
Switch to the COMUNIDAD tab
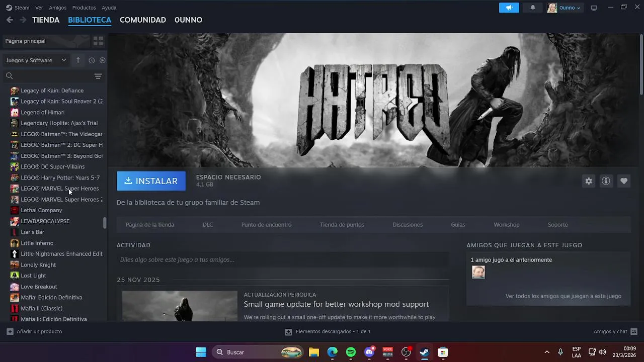(143, 20)
